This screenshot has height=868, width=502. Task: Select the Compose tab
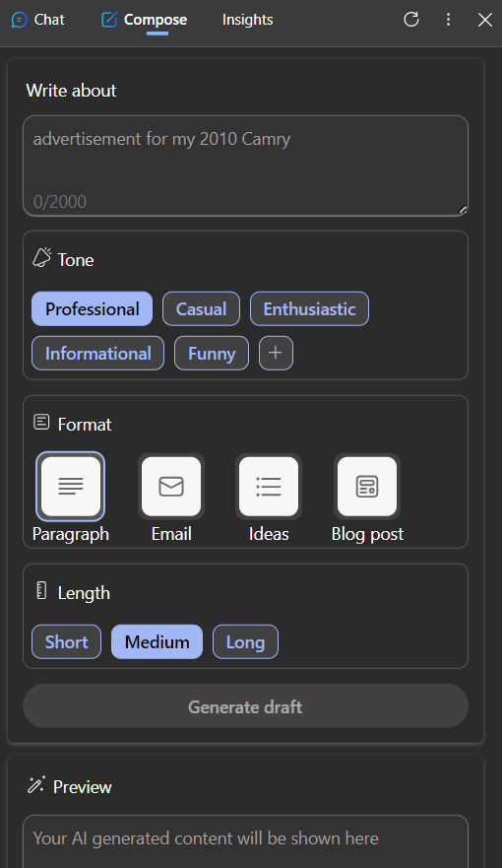click(145, 20)
